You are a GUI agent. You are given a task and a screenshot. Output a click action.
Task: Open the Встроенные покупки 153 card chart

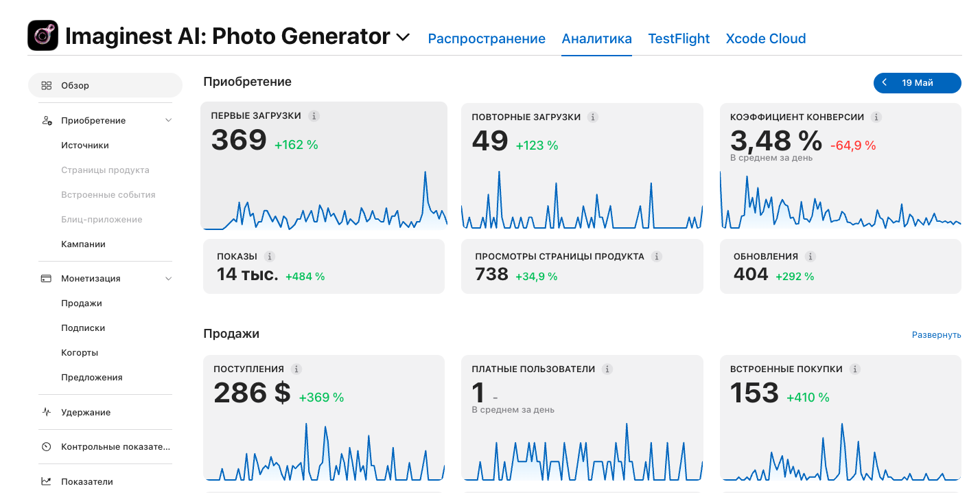(841, 450)
